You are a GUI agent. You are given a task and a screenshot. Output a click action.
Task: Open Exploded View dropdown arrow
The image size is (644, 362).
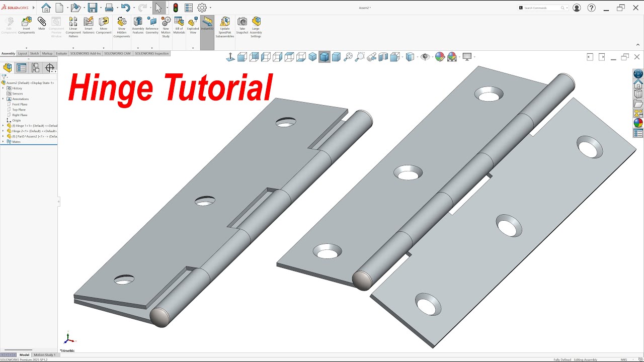point(193,48)
